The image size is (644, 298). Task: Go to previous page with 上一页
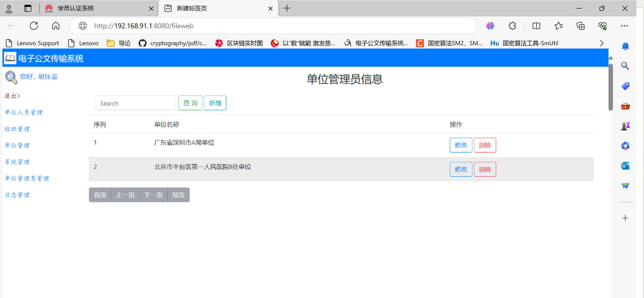125,195
